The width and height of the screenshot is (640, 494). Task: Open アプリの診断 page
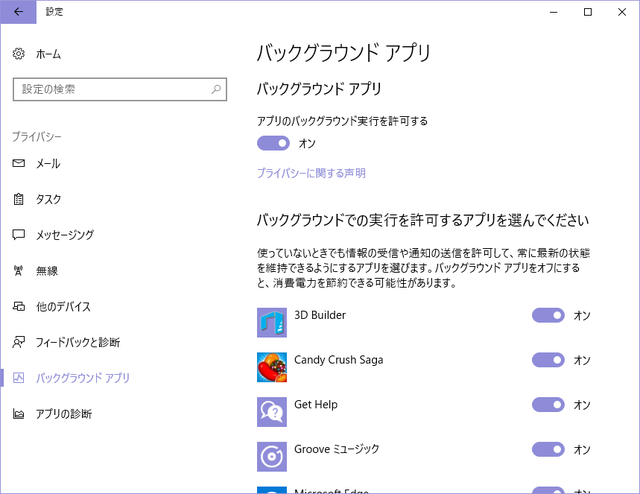pyautogui.click(x=64, y=414)
